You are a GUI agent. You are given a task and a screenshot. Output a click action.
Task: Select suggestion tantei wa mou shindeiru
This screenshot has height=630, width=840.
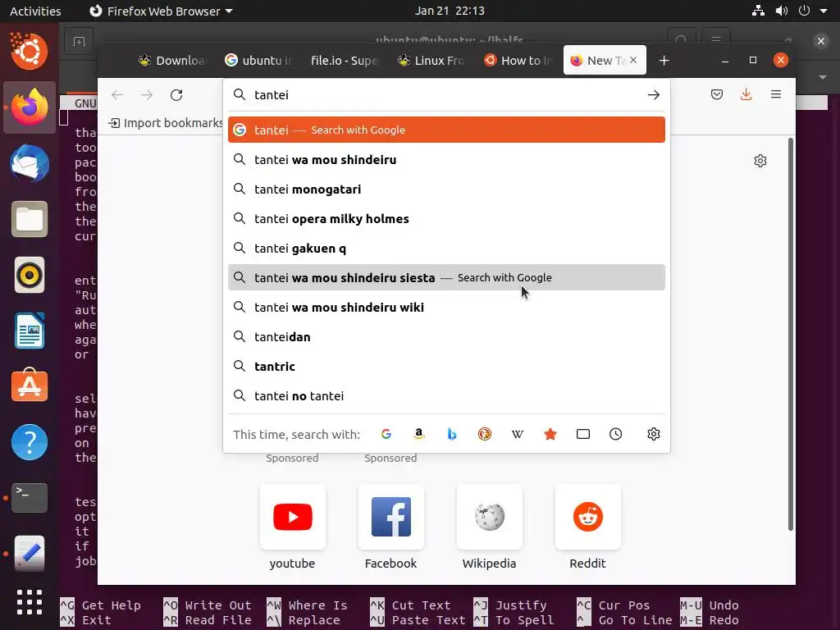point(446,160)
